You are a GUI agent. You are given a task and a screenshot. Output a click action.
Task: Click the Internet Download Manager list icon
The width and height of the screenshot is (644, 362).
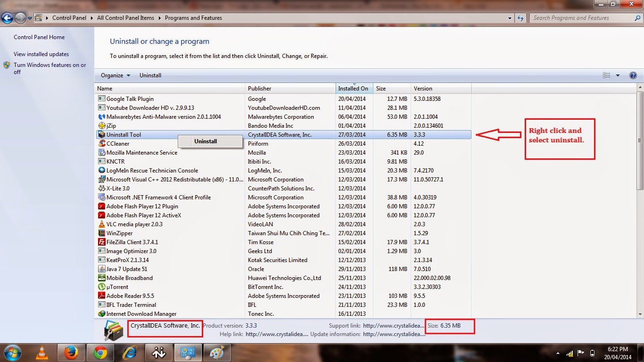[x=101, y=314]
